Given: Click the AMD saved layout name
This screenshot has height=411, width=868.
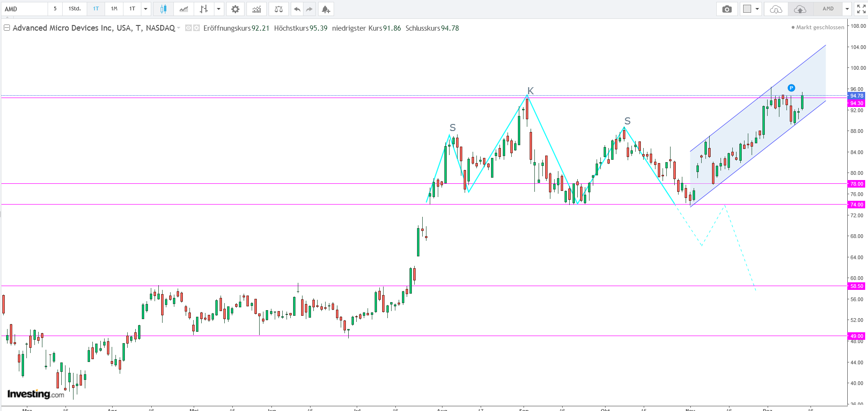Looking at the screenshot, I should 828,9.
